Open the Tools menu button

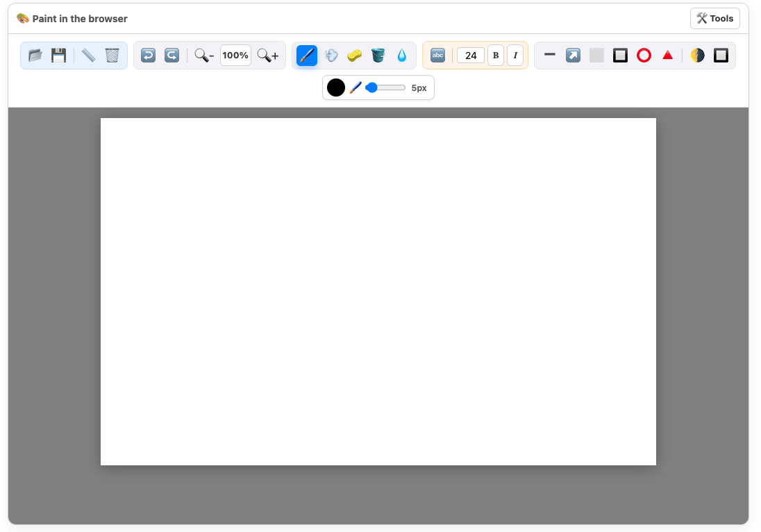[715, 19]
